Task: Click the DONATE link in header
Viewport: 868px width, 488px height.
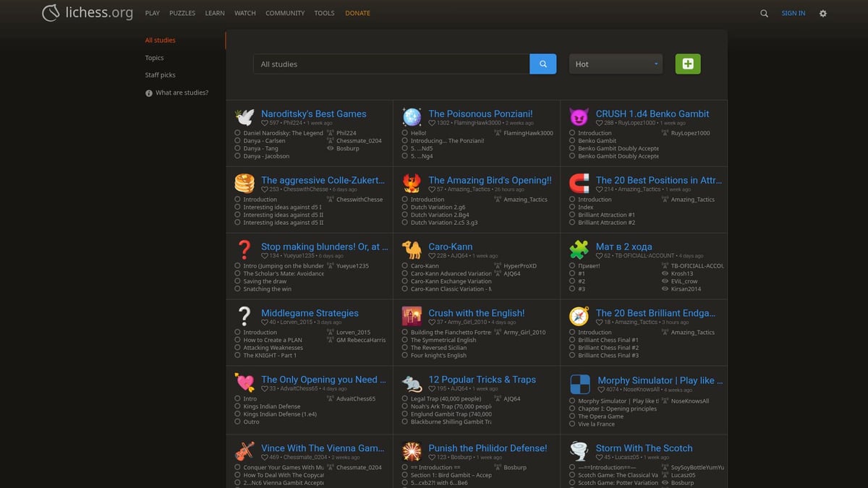Action: (x=357, y=13)
